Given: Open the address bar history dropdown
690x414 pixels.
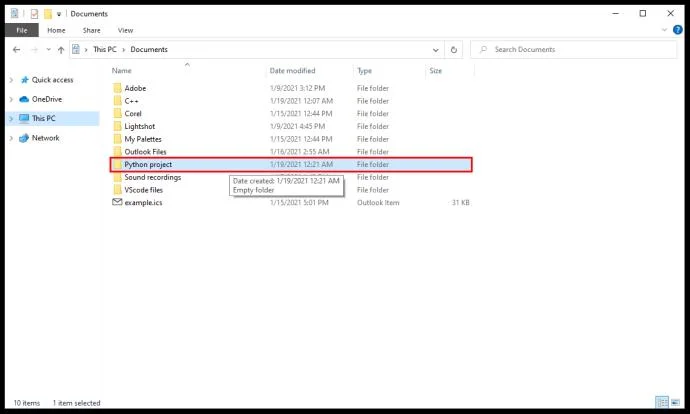Looking at the screenshot, I should point(436,50).
